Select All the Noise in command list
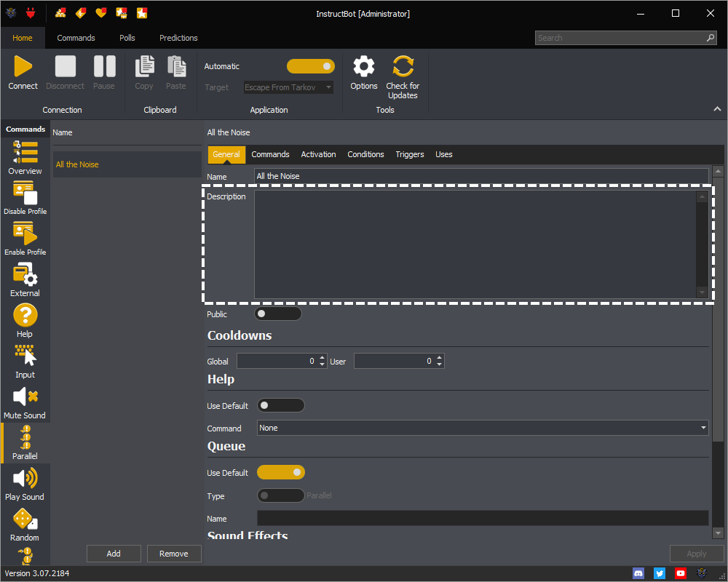Viewport: 728px width, 582px height. pyautogui.click(x=127, y=164)
